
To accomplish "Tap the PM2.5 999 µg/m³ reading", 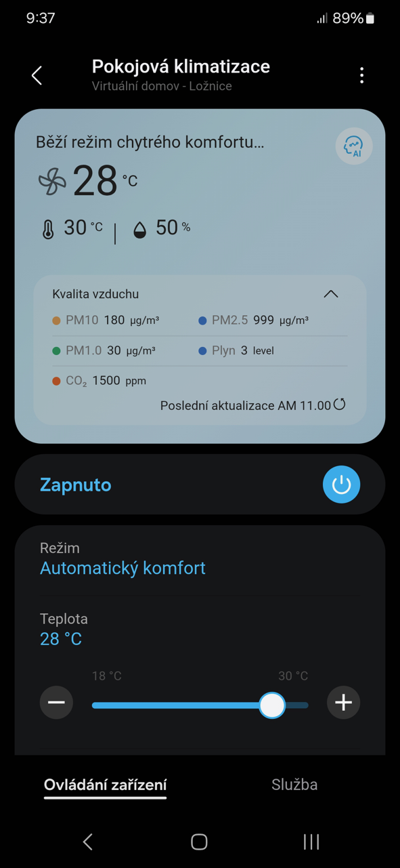I will pyautogui.click(x=254, y=321).
